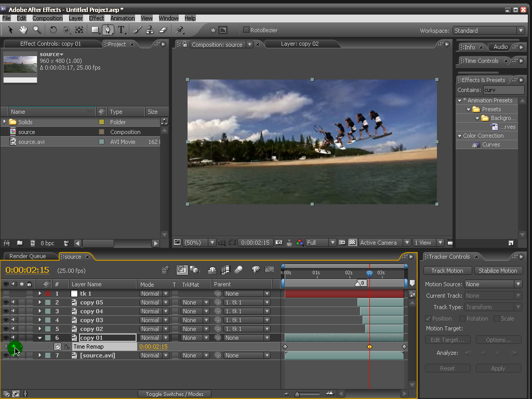The width and height of the screenshot is (532, 399).
Task: Select the Horizontal Type tool
Action: click(x=121, y=30)
